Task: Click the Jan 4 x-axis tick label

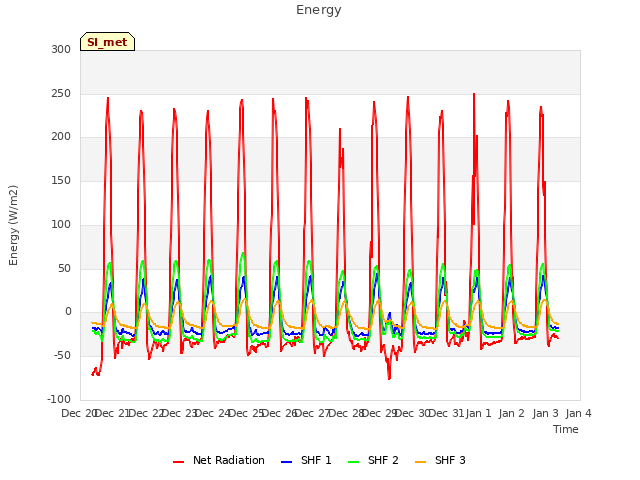Action: click(x=579, y=413)
